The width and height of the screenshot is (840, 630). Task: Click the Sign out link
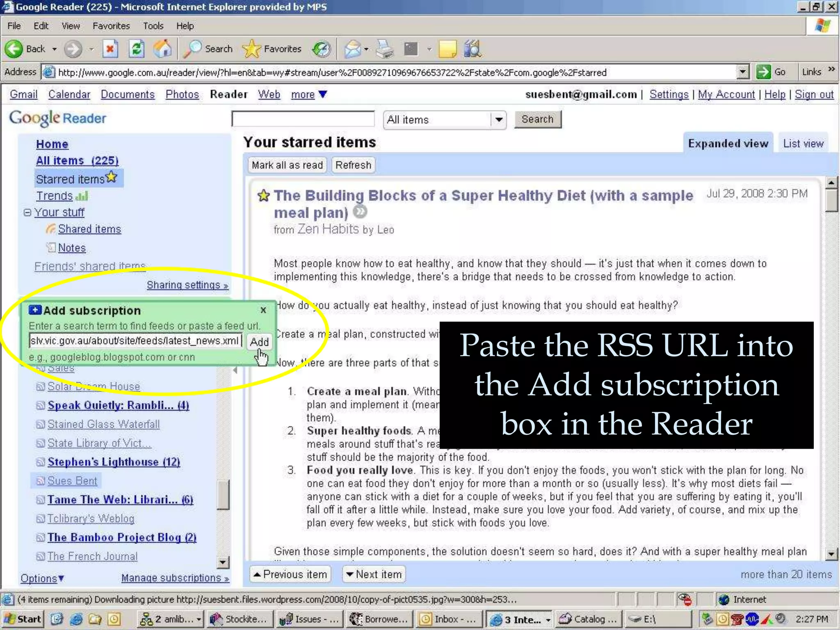tap(814, 94)
